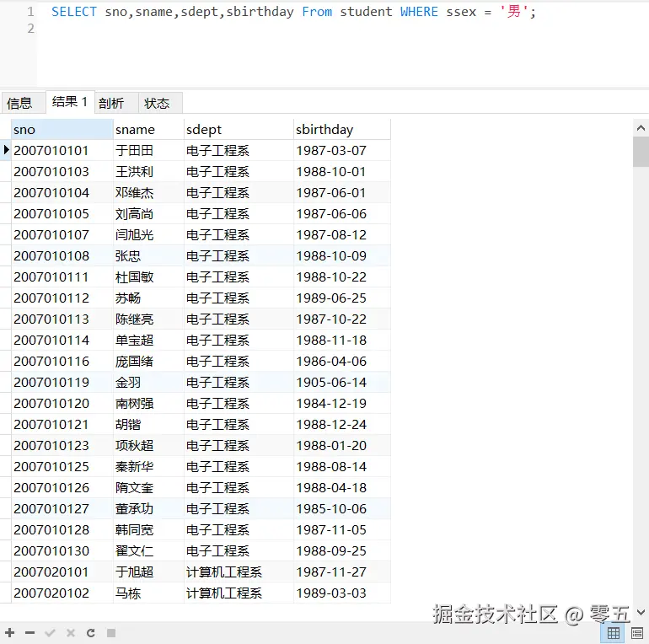Click birthday 1987-08-12
Viewport: 649px width, 644px height.
pos(342,234)
